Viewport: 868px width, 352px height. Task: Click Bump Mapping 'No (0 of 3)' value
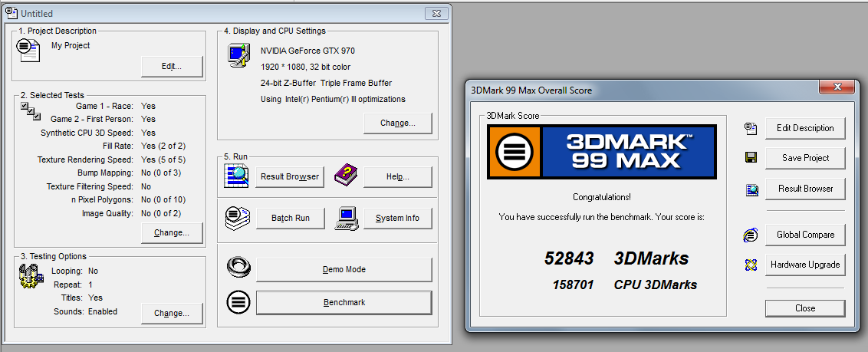(161, 173)
